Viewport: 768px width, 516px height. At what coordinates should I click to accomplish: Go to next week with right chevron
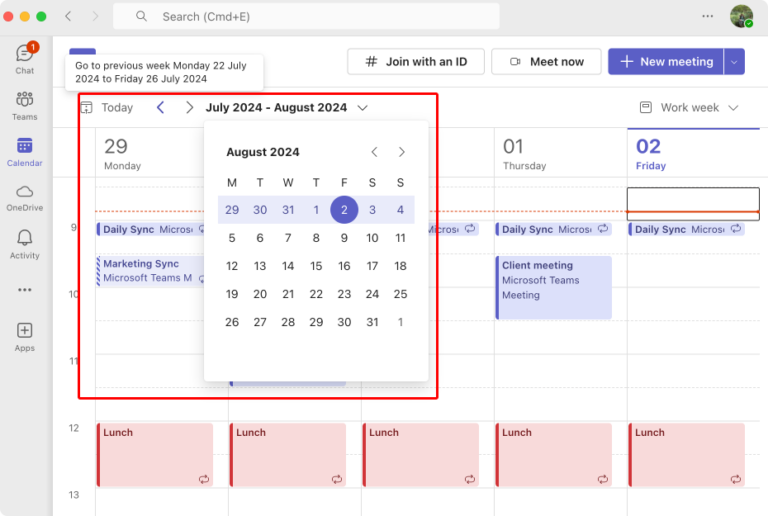pyautogui.click(x=189, y=107)
